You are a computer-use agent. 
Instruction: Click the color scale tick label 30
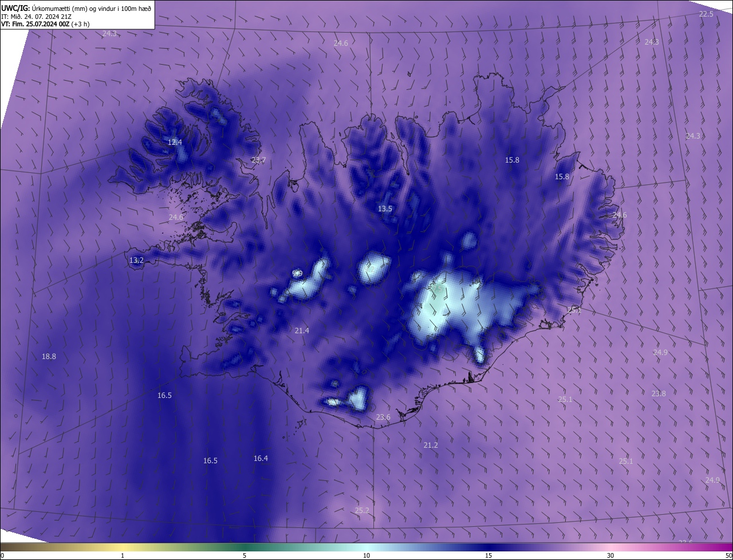tap(610, 555)
